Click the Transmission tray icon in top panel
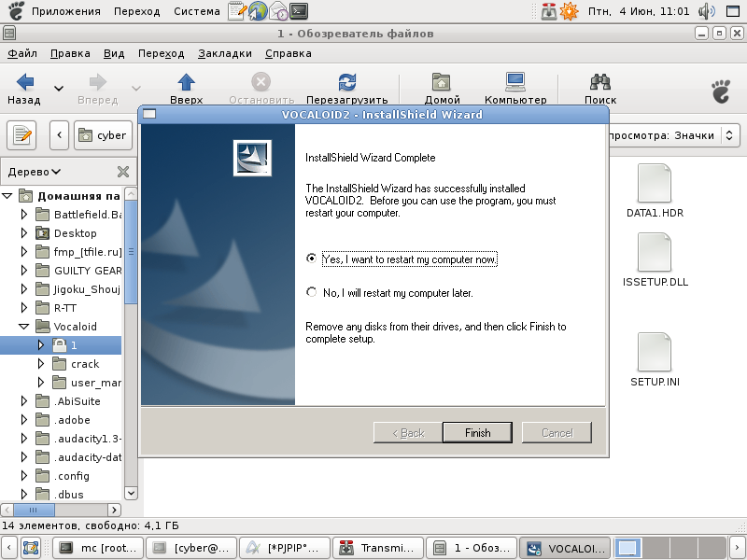Image resolution: width=747 pixels, height=560 pixels. [549, 11]
